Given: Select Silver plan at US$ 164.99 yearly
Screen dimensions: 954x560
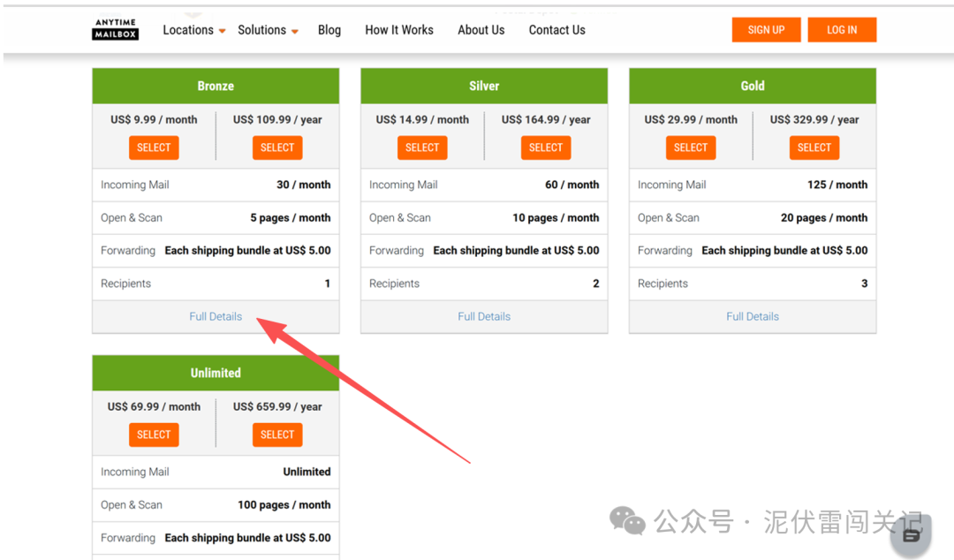Looking at the screenshot, I should pos(546,148).
